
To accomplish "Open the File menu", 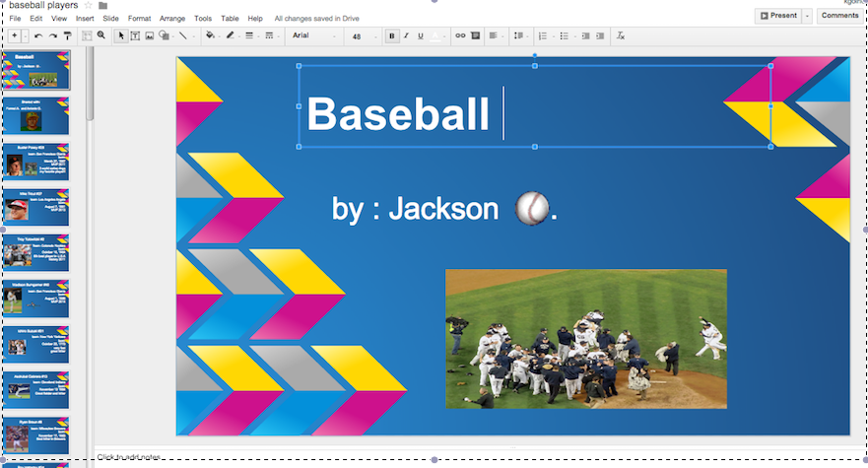I will click(15, 19).
